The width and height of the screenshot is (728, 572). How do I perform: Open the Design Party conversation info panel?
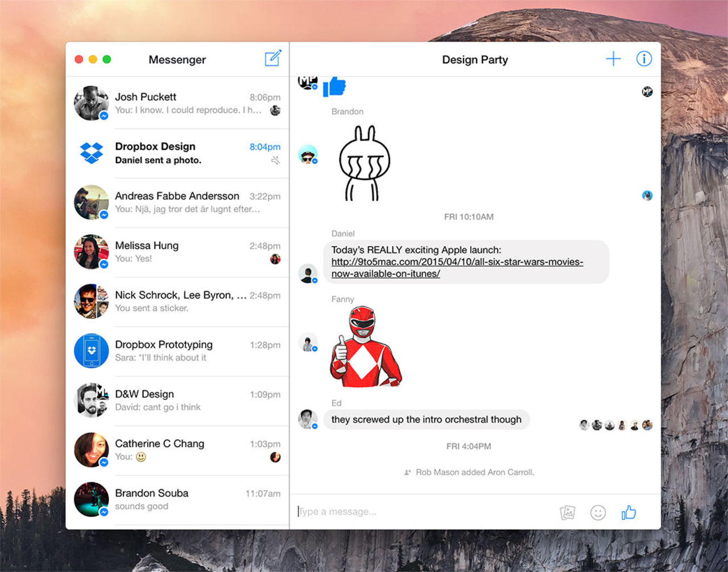(x=644, y=59)
